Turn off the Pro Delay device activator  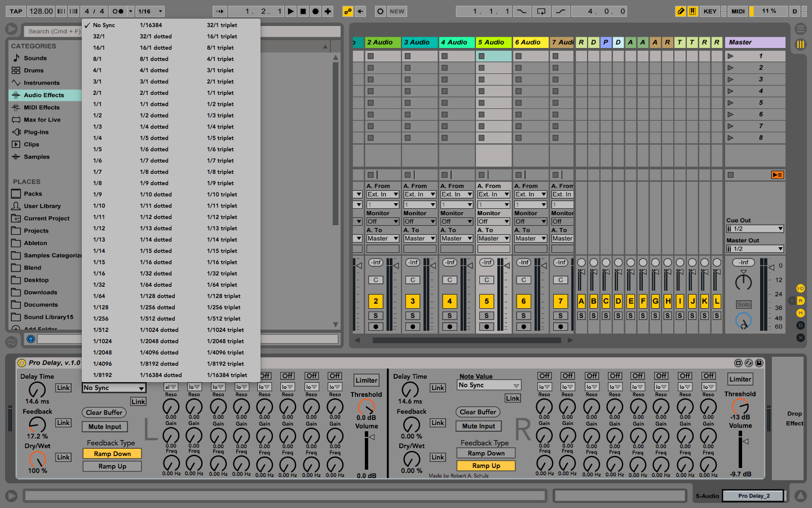point(22,363)
